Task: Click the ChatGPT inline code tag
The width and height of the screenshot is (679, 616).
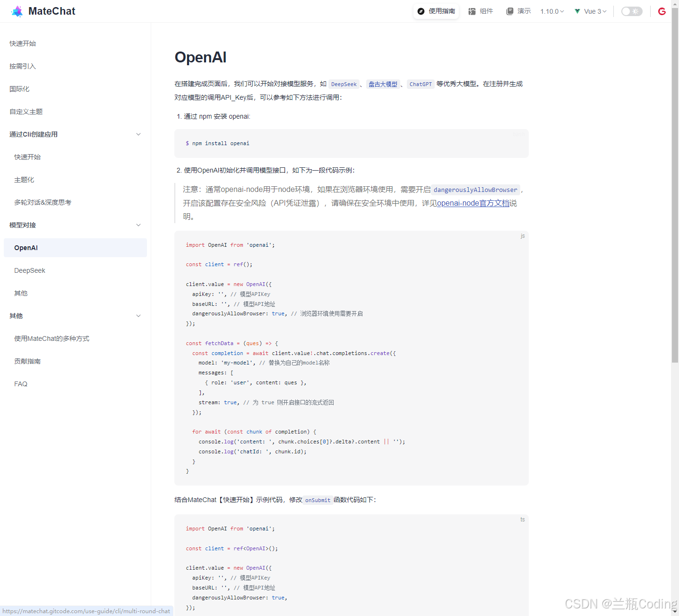Action: pyautogui.click(x=421, y=84)
